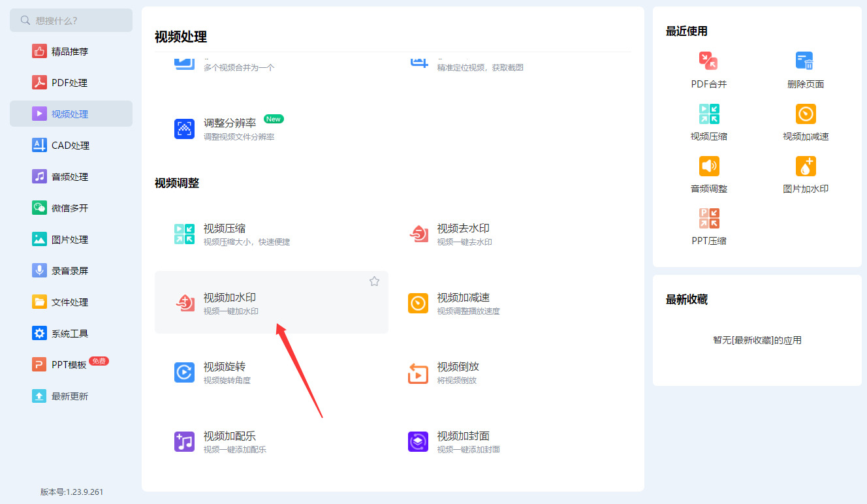Click the 最近使用 panel heading

point(687,31)
